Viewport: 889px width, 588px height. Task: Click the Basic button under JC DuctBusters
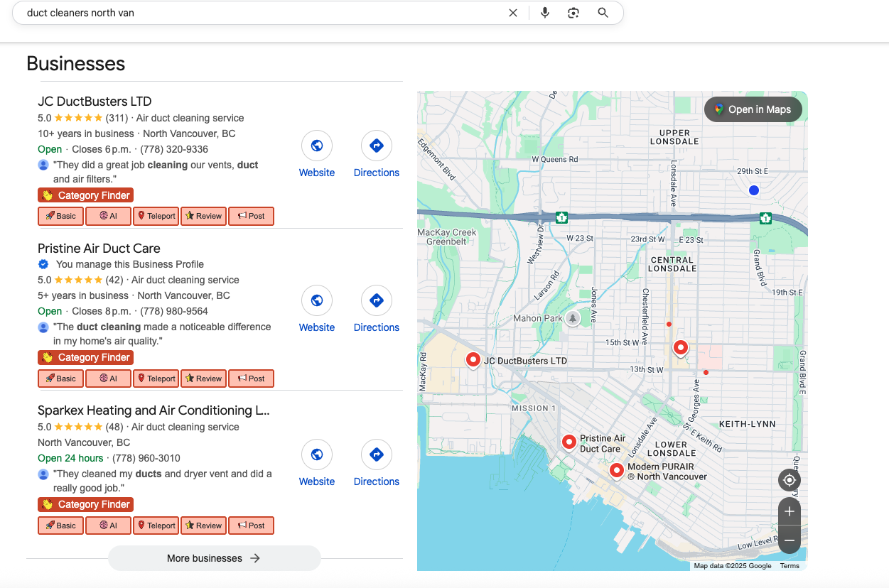pyautogui.click(x=60, y=216)
